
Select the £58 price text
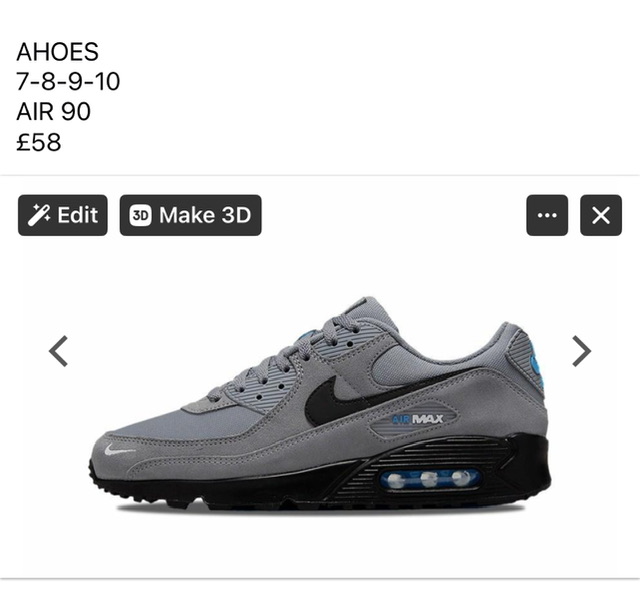38,142
